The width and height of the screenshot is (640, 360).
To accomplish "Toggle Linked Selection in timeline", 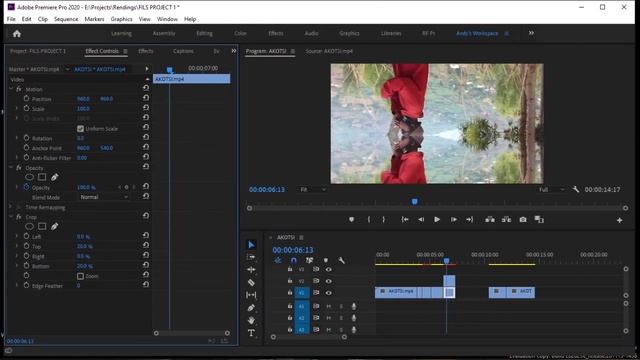I will tap(310, 260).
